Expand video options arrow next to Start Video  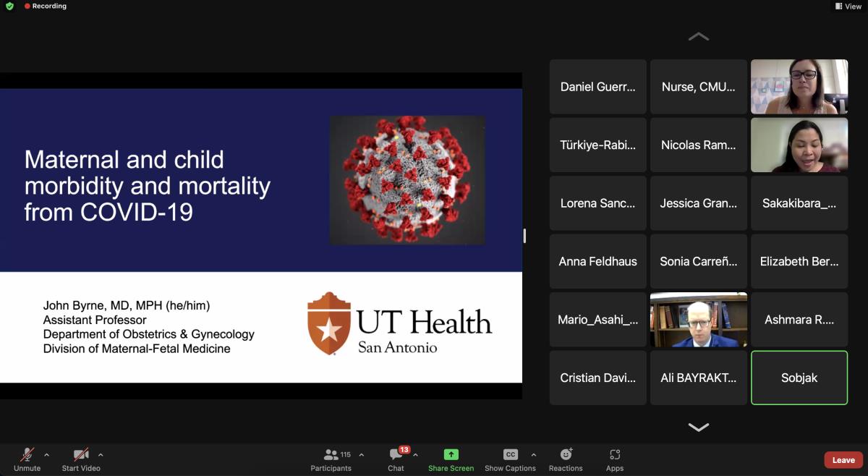click(x=101, y=455)
